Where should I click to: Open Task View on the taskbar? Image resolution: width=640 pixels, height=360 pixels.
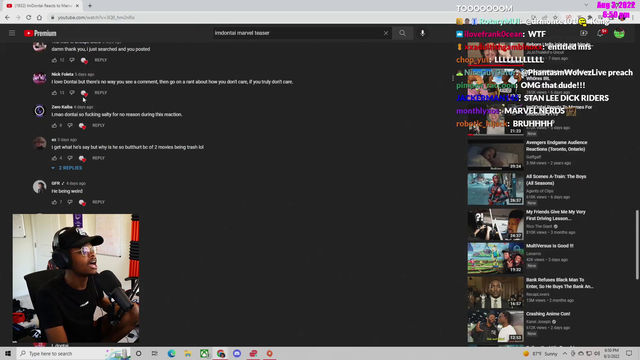(155, 353)
